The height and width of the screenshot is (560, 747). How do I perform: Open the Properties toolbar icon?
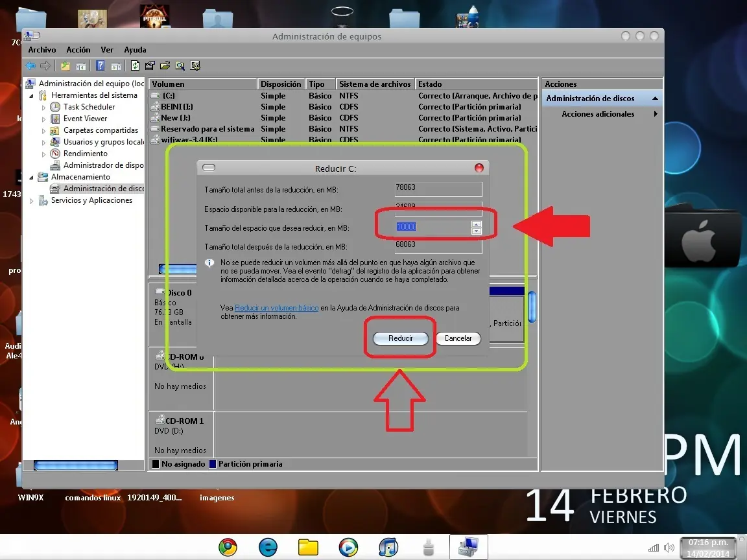pos(150,65)
